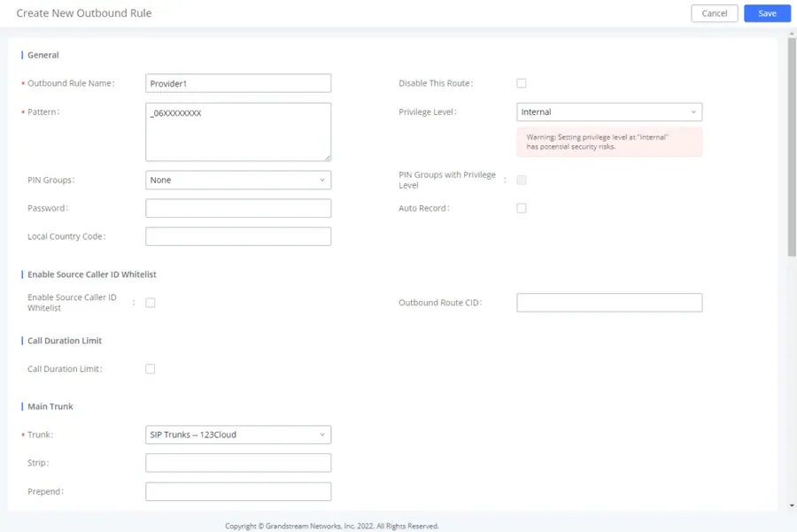Click the Prepend input field

click(238, 492)
